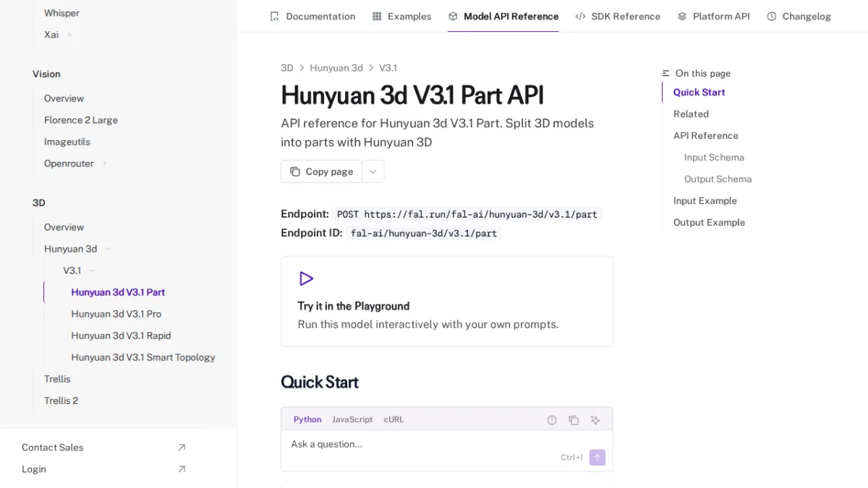The image size is (868, 488).
Task: Click the Copy page button
Action: click(x=321, y=171)
